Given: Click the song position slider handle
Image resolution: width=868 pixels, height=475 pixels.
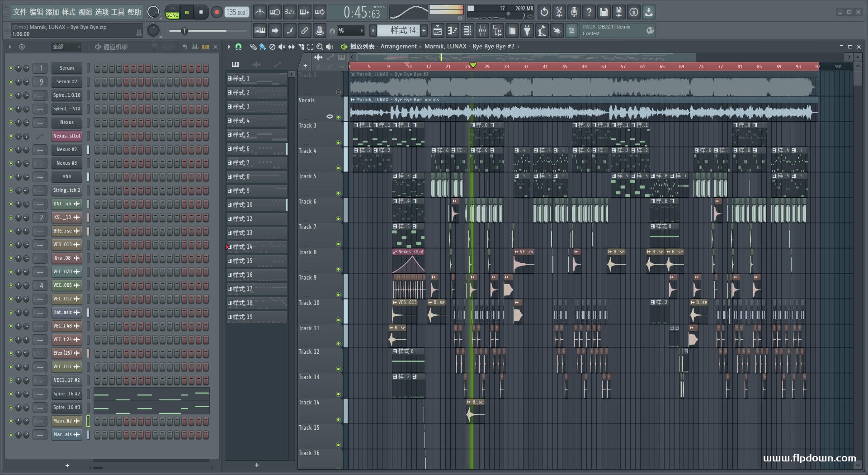Looking at the screenshot, I should pos(184,31).
